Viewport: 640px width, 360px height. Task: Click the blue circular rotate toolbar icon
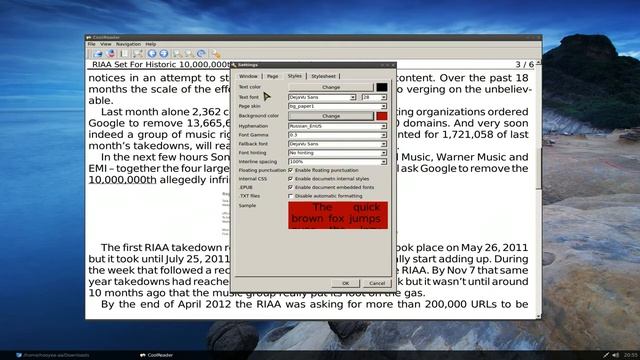tap(201, 53)
